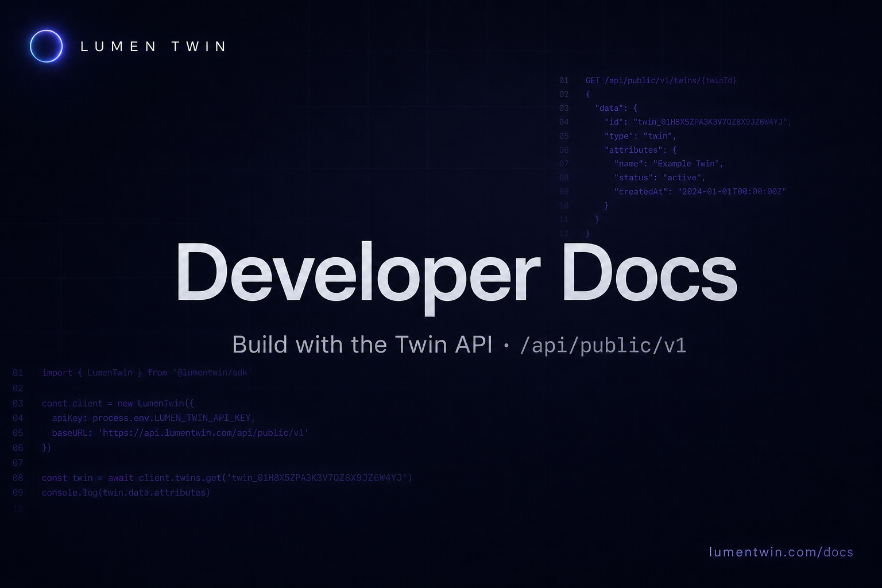Click the "GET /api/public/v1/twins/{twinId}" request line

[x=661, y=80]
